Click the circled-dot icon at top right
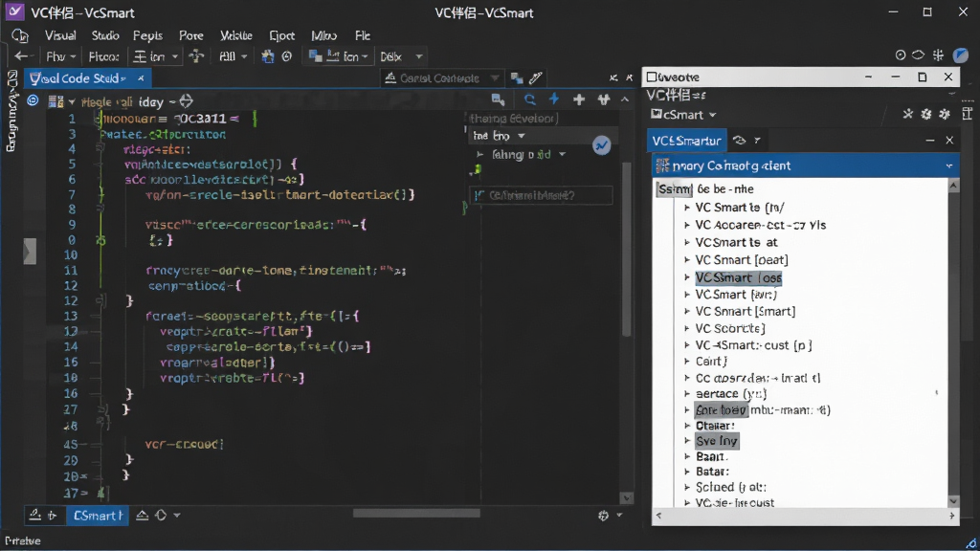 pyautogui.click(x=900, y=55)
